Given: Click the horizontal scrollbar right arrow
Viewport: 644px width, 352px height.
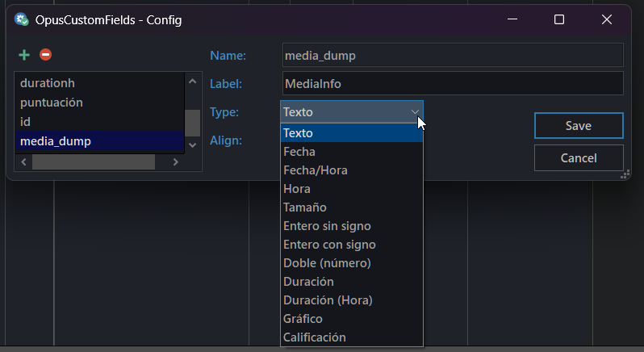Looking at the screenshot, I should click(175, 161).
